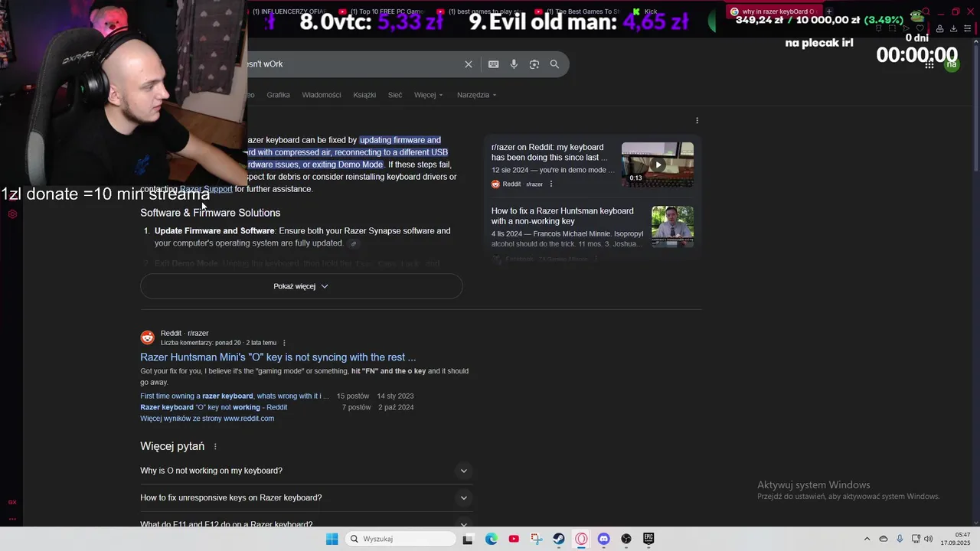The height and width of the screenshot is (551, 980).
Task: Show hidden system tray icons
Action: (867, 539)
